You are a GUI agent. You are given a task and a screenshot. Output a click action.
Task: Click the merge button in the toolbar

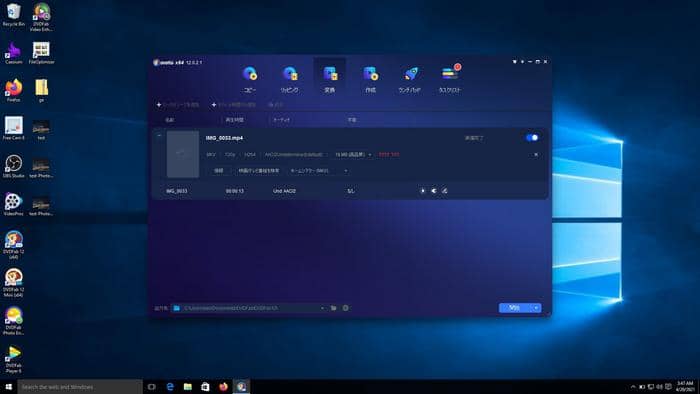[x=275, y=104]
